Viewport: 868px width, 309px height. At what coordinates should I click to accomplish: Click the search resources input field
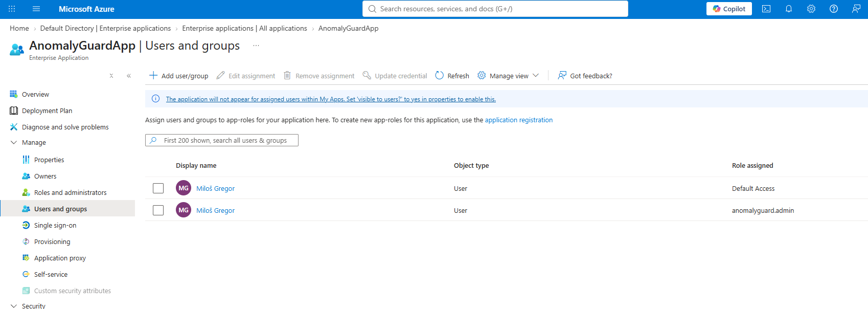[x=495, y=9]
